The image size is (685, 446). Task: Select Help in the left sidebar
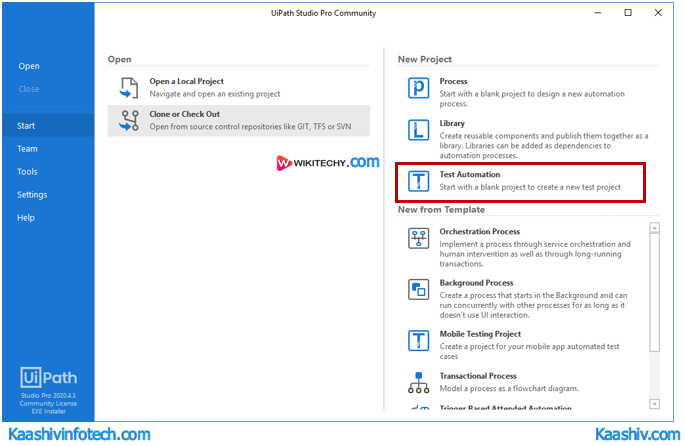[26, 218]
